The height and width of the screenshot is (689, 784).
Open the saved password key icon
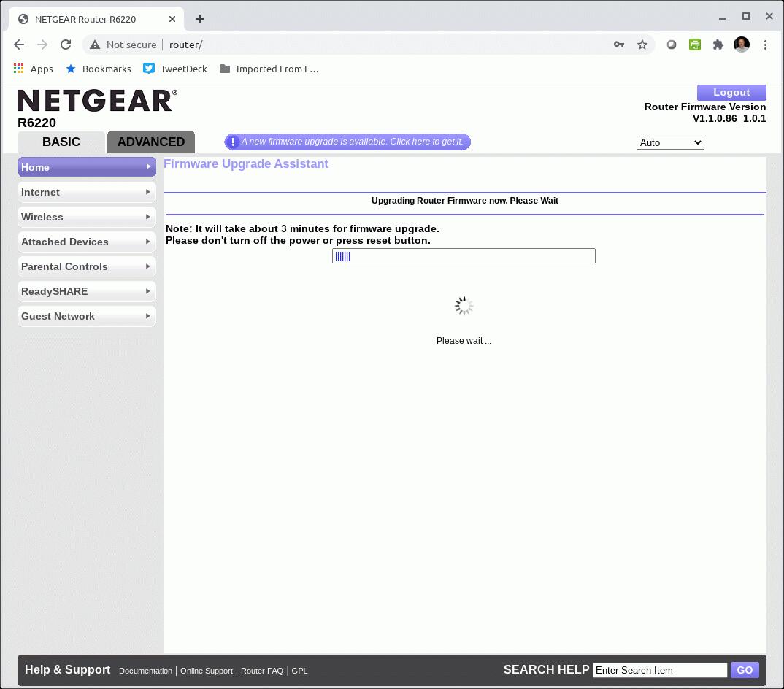(619, 45)
